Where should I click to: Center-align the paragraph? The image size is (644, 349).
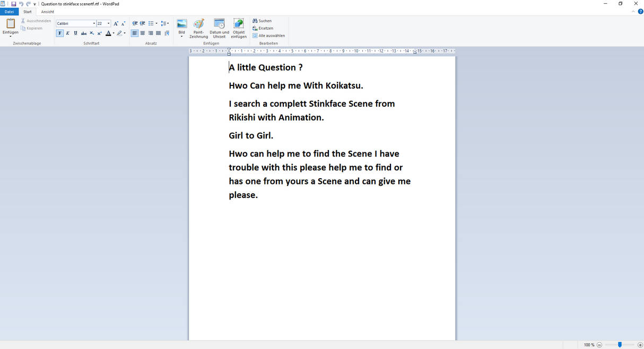(143, 33)
